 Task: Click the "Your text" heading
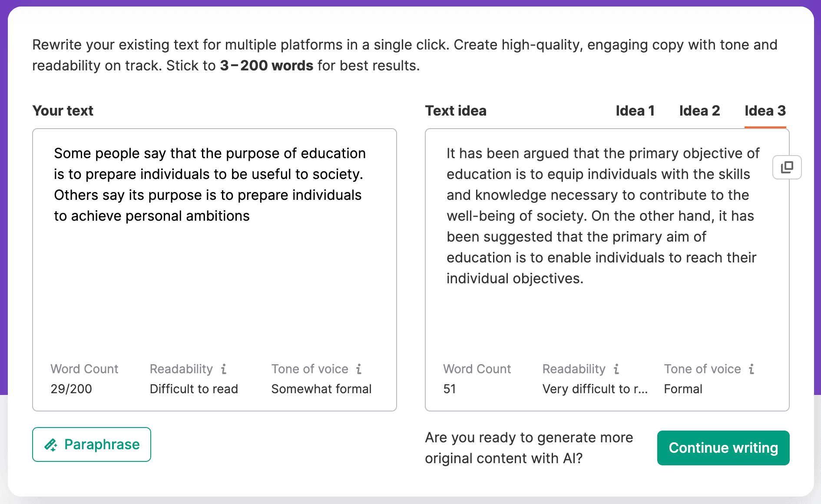coord(63,111)
